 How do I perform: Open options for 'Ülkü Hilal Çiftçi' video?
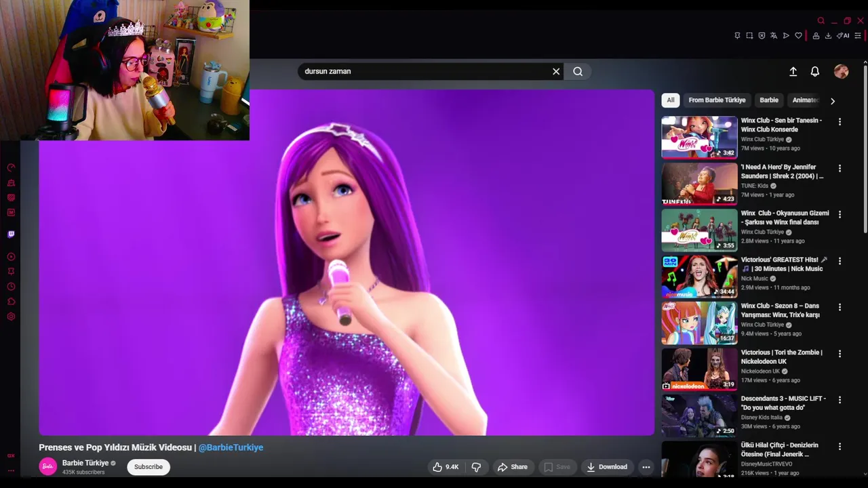click(840, 447)
